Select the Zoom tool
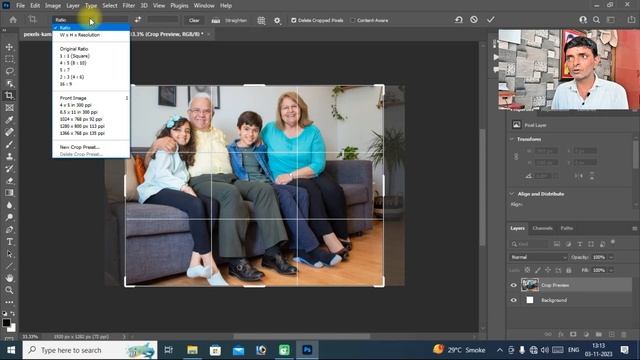Viewport: 640px width, 360px height. pos(9,290)
